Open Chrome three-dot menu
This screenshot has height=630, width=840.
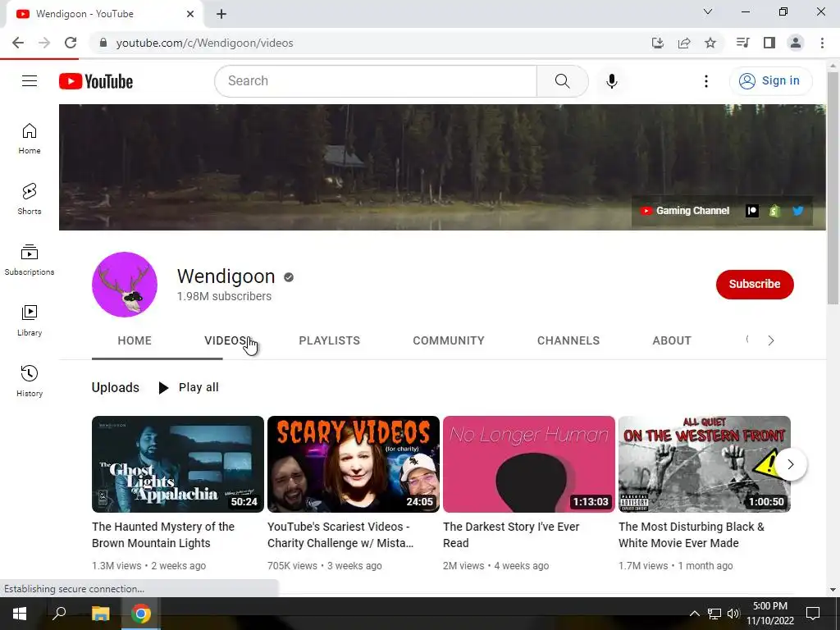(822, 43)
